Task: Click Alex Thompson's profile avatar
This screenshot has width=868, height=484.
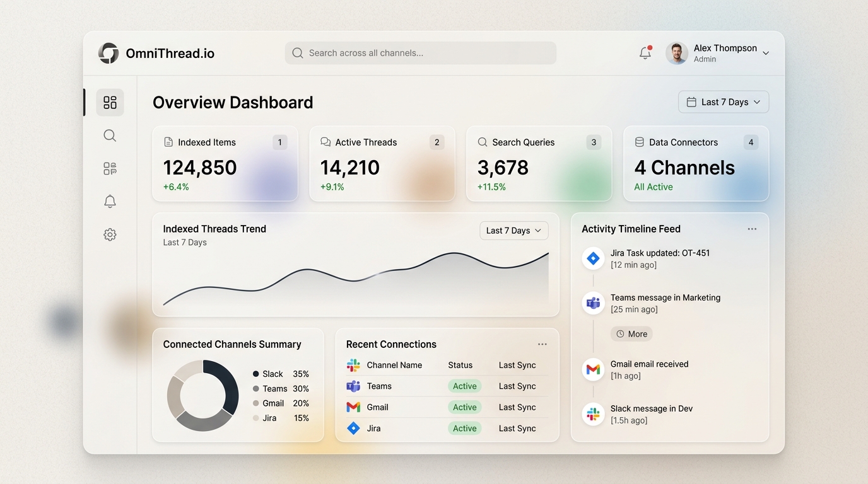Action: coord(677,53)
